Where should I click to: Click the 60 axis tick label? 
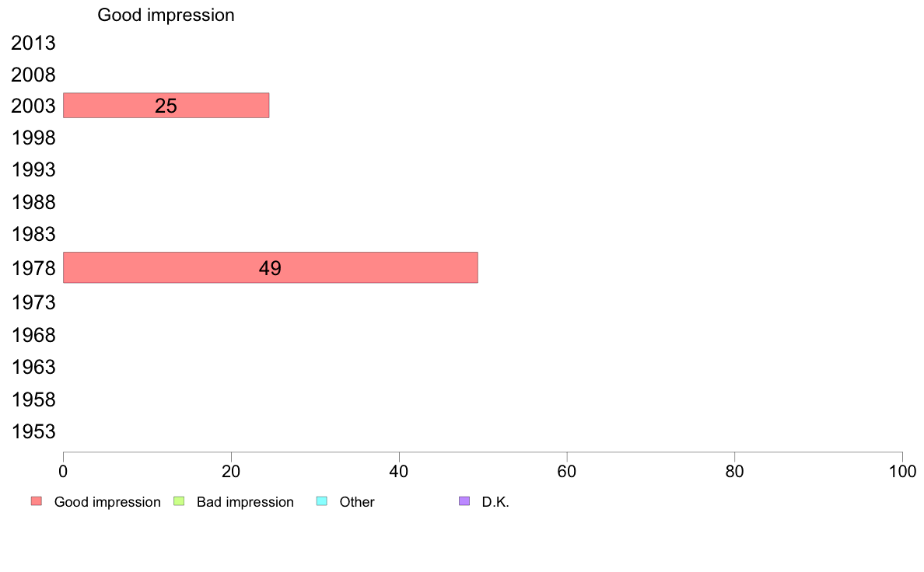pos(566,471)
